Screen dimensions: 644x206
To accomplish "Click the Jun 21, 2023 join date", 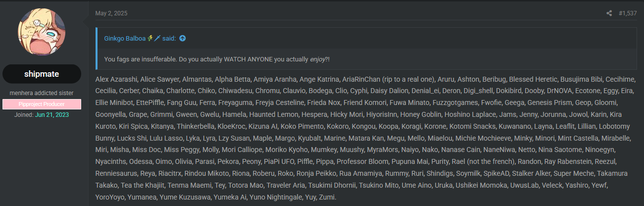I will pos(51,115).
